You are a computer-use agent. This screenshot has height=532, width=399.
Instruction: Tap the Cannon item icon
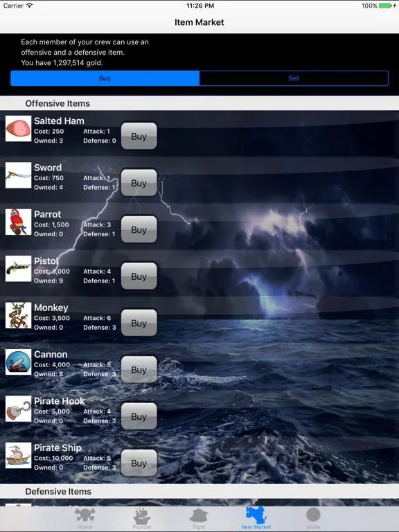click(18, 362)
